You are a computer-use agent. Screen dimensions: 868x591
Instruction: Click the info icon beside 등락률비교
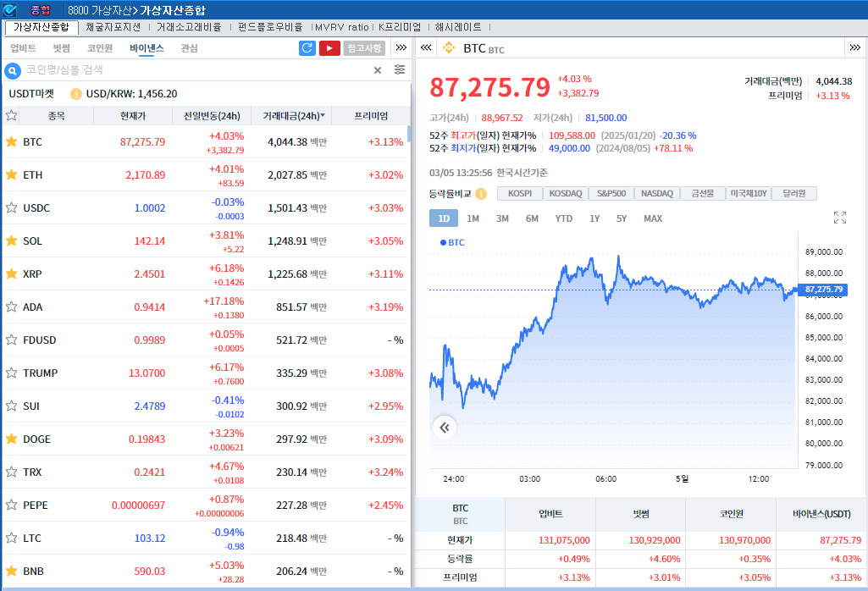coord(481,194)
